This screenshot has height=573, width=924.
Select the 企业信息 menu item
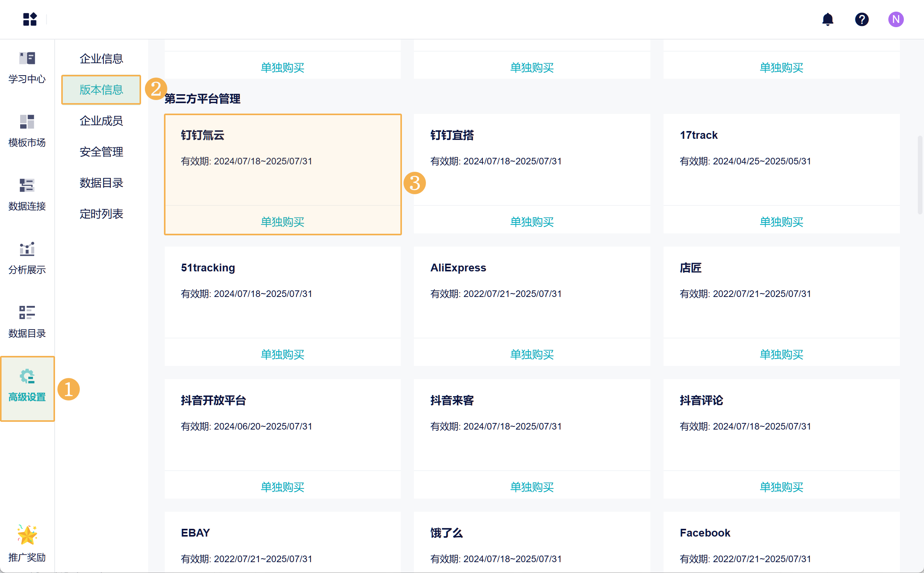point(101,59)
